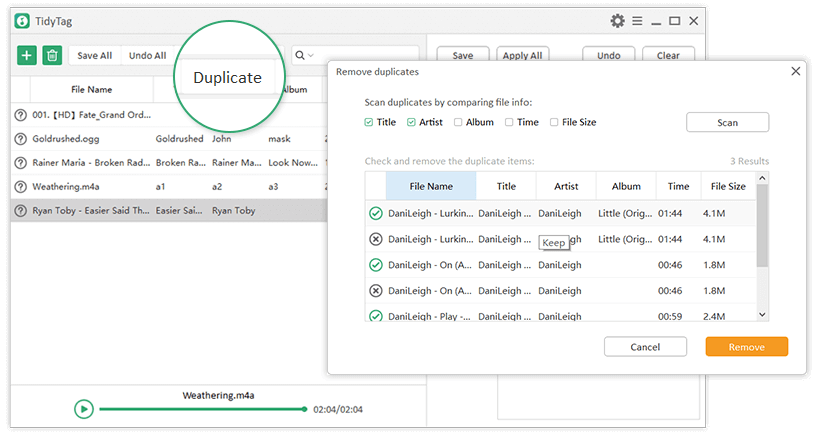
Task: Click the X mark icon on second DaniLeigh Lurkin row
Action: click(x=376, y=239)
